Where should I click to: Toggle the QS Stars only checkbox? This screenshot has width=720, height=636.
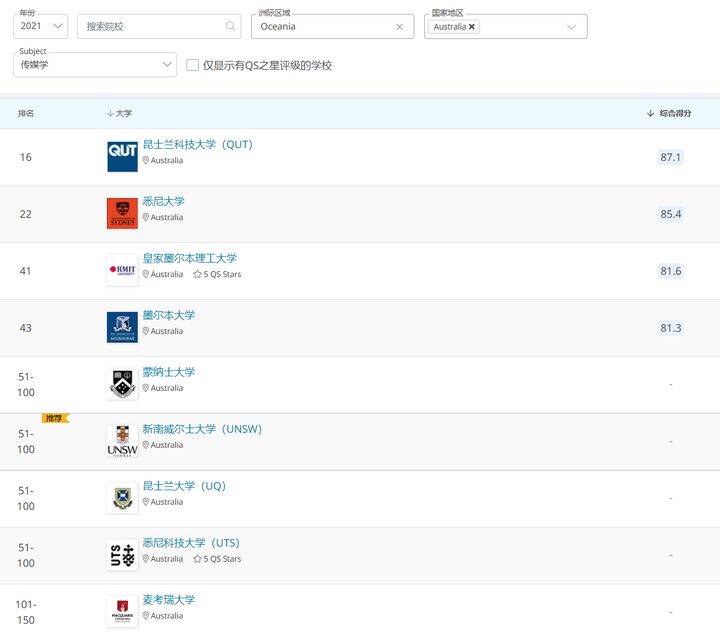tap(192, 65)
